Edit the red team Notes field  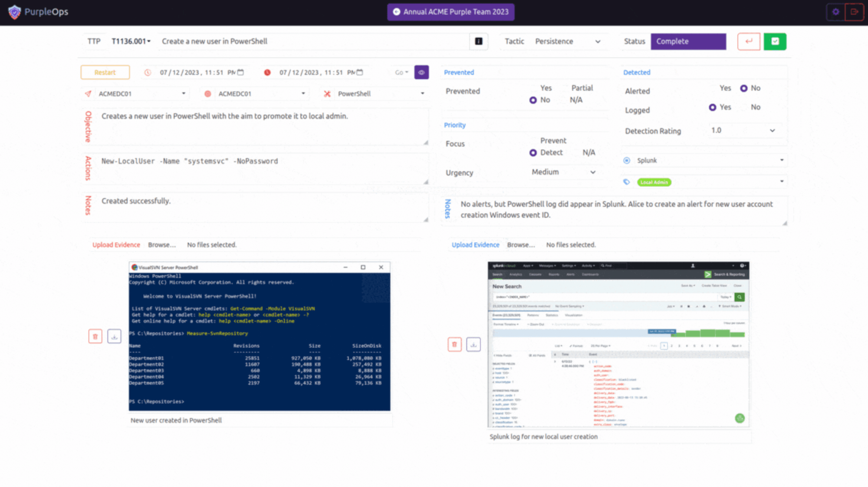(x=263, y=208)
